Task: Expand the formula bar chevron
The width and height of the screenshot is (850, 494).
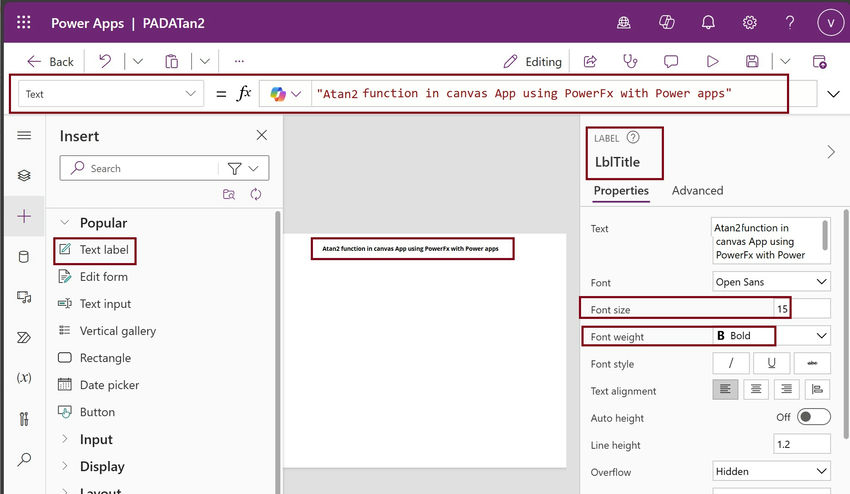Action: (x=833, y=94)
